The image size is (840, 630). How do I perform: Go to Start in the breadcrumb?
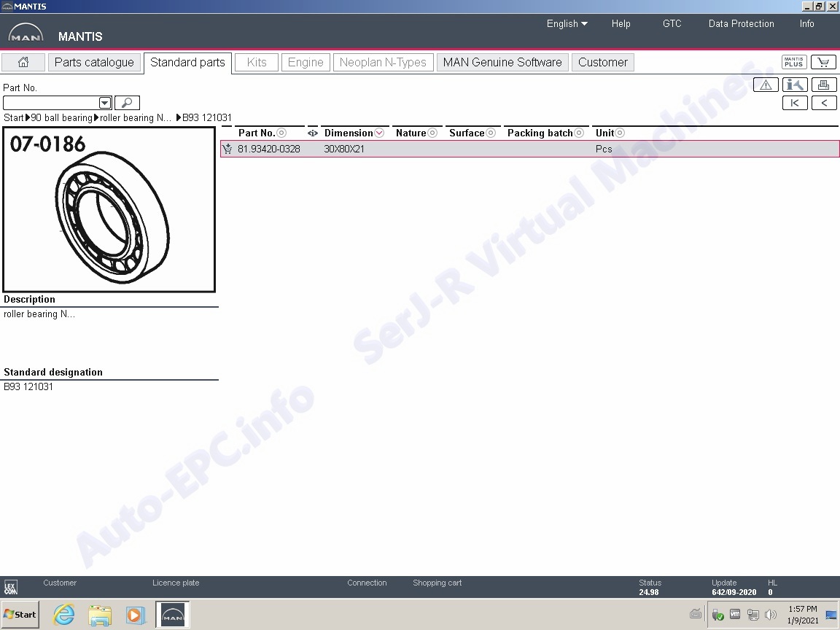pos(13,117)
